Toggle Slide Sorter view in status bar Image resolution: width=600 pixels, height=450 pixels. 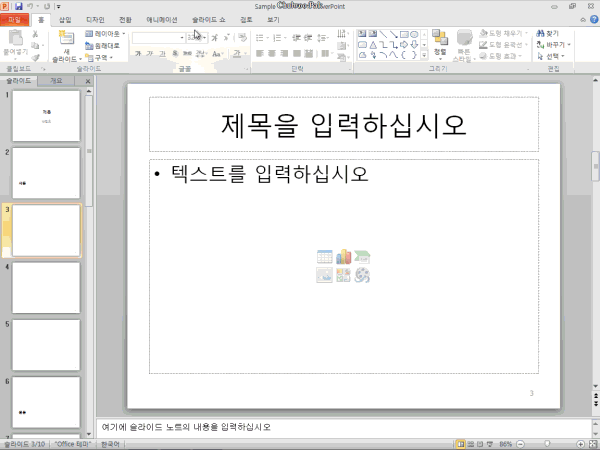click(471, 444)
